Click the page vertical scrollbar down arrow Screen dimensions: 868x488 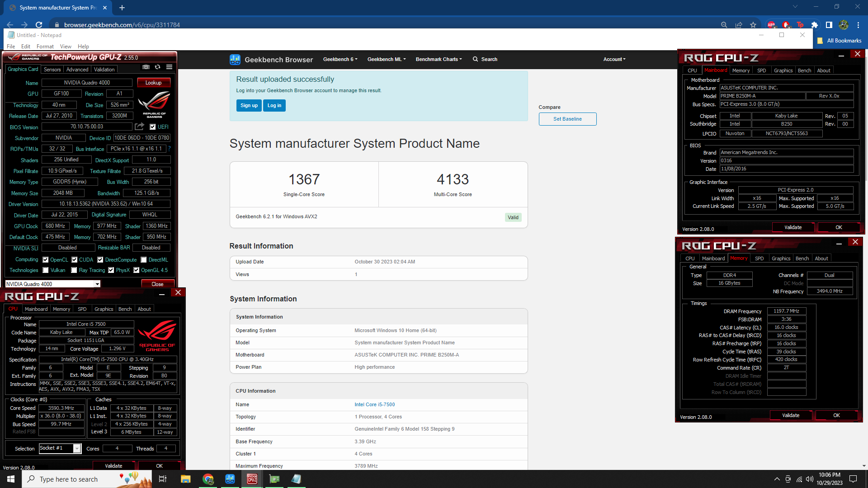[864, 466]
